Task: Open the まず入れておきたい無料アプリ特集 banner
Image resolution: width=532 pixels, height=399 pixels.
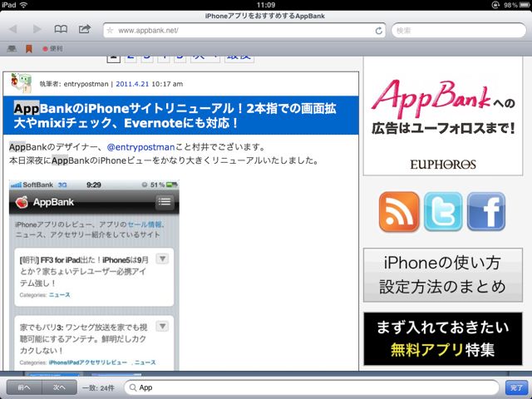Action: coord(443,339)
